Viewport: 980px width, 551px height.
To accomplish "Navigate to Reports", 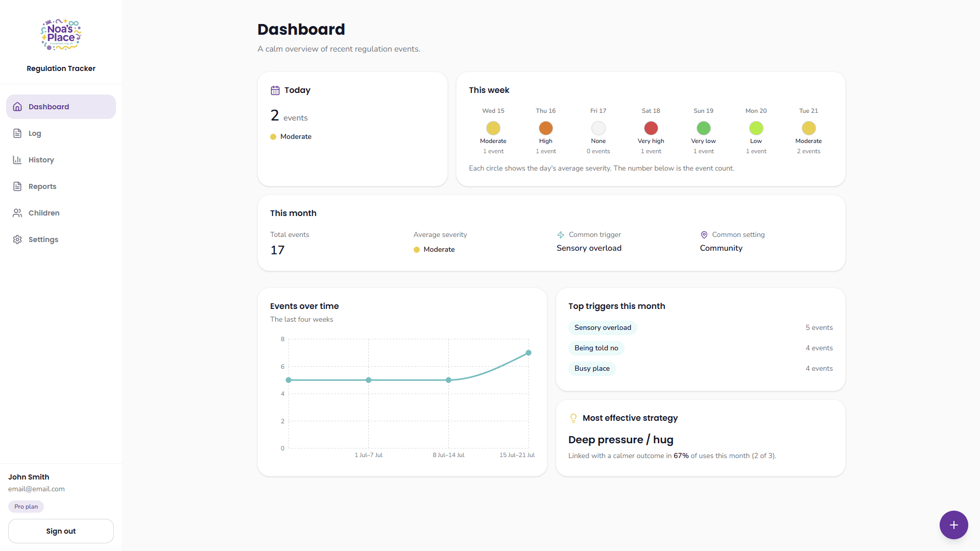I will [61, 186].
